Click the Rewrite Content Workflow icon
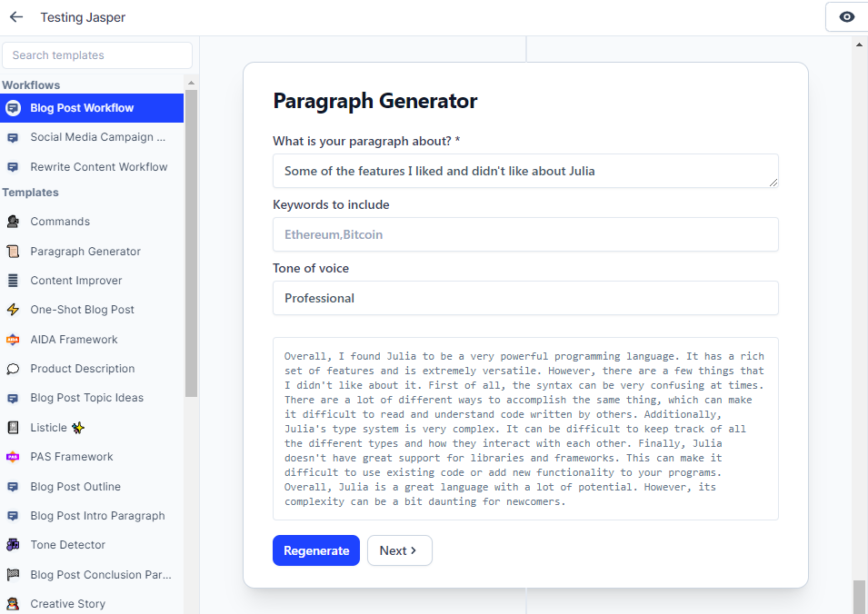Screen dimensions: 868x614 coord(13,167)
